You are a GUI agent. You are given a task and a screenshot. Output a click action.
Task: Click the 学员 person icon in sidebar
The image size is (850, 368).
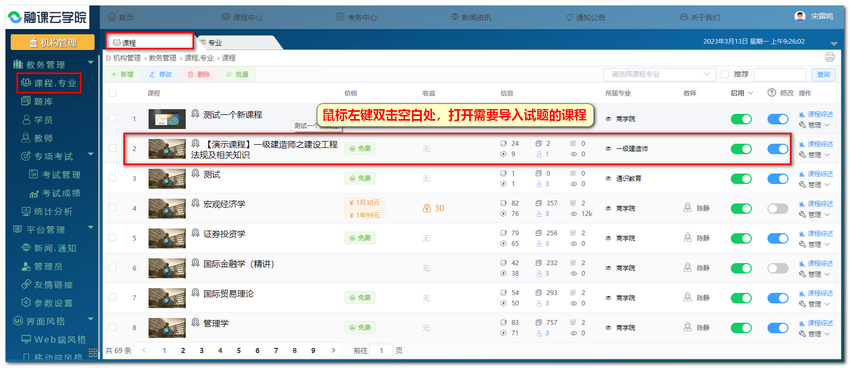click(x=25, y=120)
